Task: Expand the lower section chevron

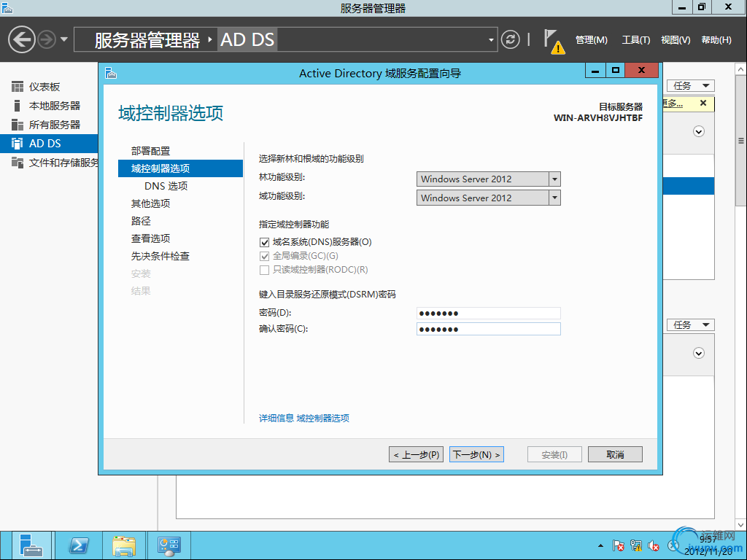Action: point(699,354)
